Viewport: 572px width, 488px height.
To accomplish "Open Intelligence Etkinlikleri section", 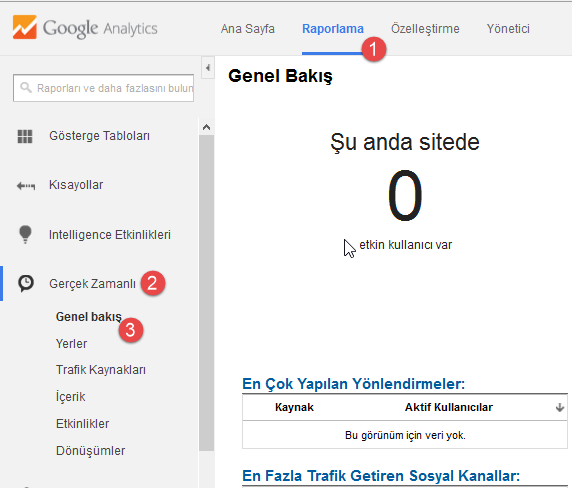I will click(110, 235).
